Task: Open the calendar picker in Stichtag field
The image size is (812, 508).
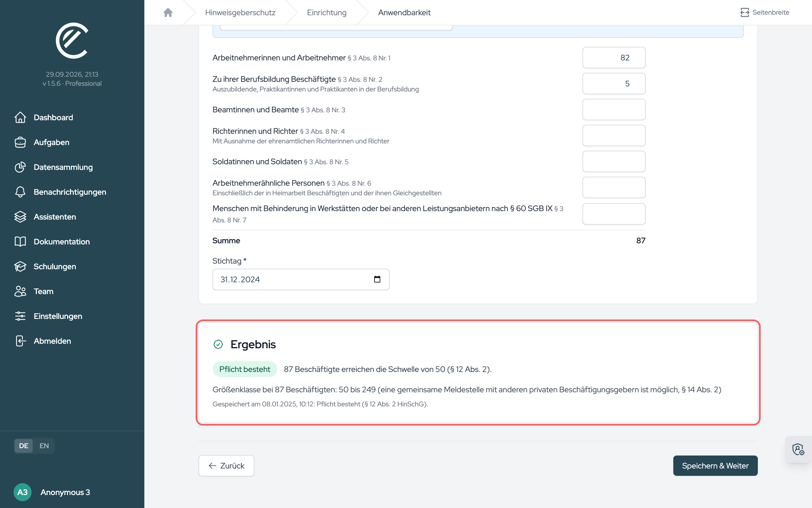Action: [377, 279]
